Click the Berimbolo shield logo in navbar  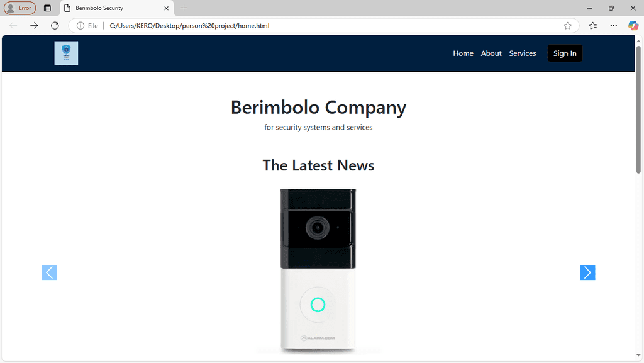point(66,53)
